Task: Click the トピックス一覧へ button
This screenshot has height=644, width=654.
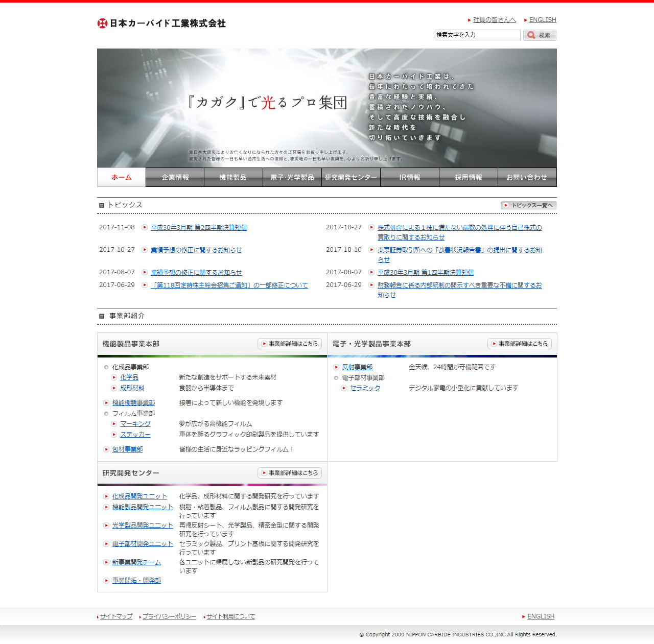Action: pyautogui.click(x=528, y=205)
